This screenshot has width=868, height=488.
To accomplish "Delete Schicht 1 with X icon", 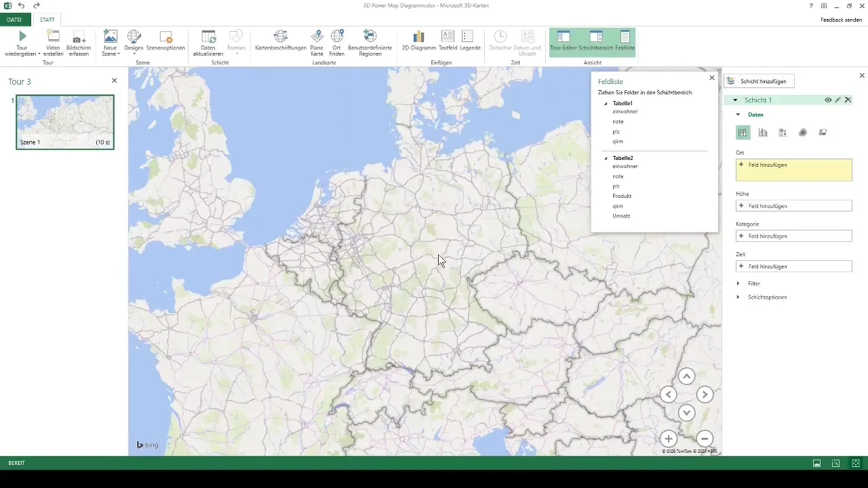I will [848, 100].
